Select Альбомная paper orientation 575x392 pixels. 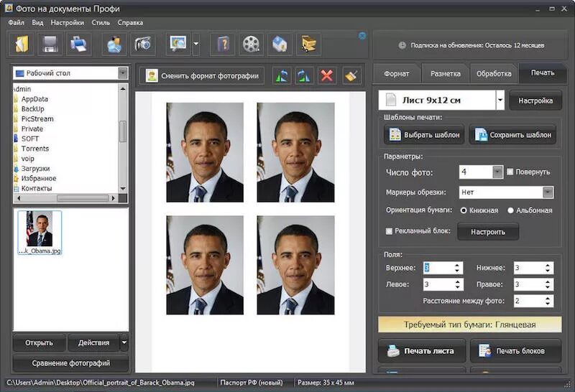510,210
